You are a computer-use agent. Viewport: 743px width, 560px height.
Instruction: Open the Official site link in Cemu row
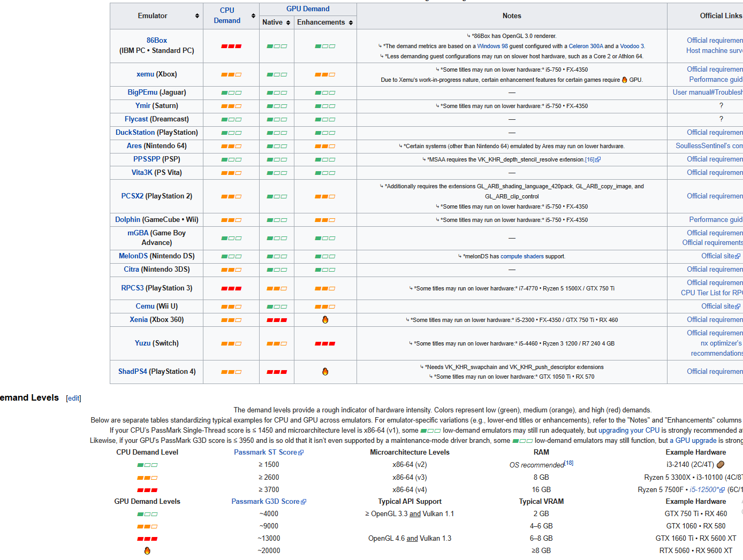(x=718, y=306)
